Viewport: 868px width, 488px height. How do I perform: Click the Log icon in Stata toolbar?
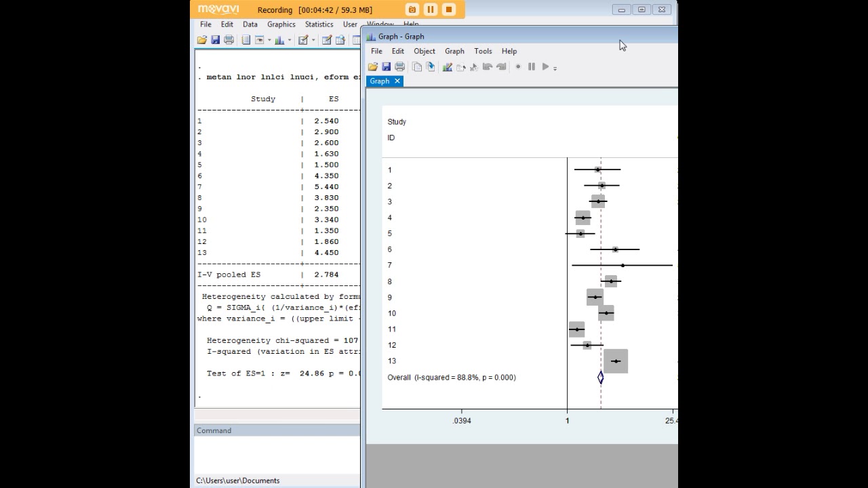246,40
